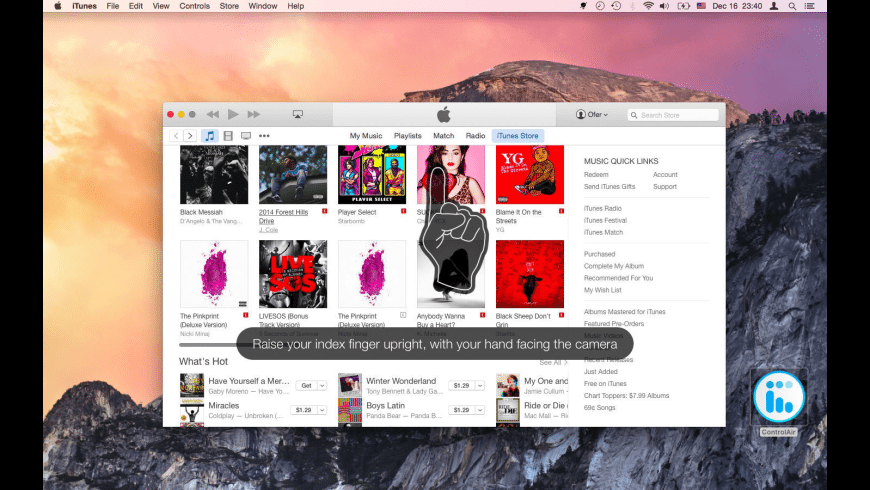
Task: Open the Redeem quick link
Action: coord(596,174)
